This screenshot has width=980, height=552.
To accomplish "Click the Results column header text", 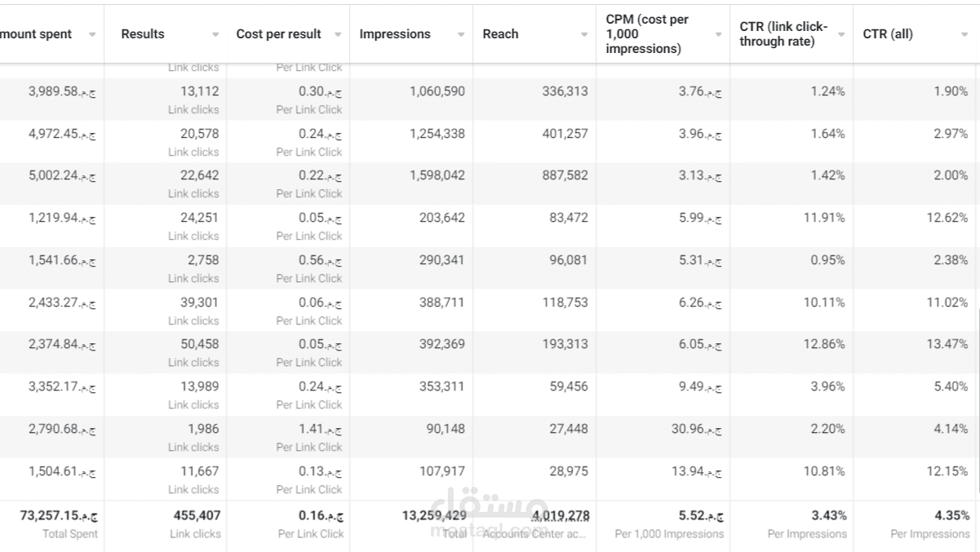I will click(143, 34).
